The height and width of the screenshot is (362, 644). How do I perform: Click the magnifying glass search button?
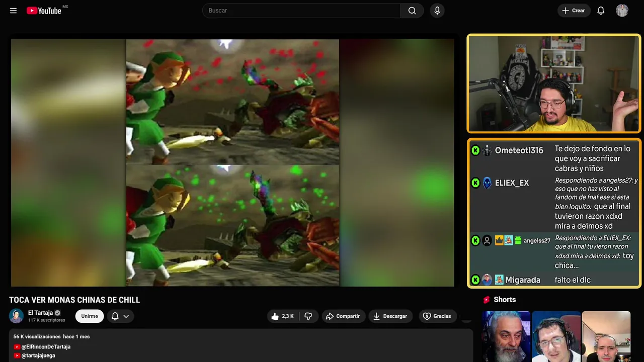click(x=412, y=11)
